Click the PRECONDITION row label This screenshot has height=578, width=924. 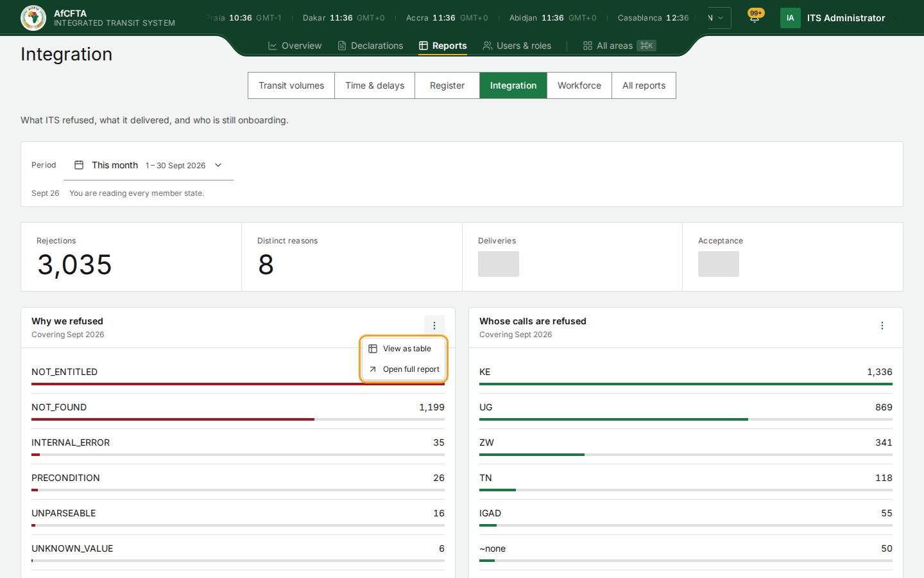click(65, 478)
